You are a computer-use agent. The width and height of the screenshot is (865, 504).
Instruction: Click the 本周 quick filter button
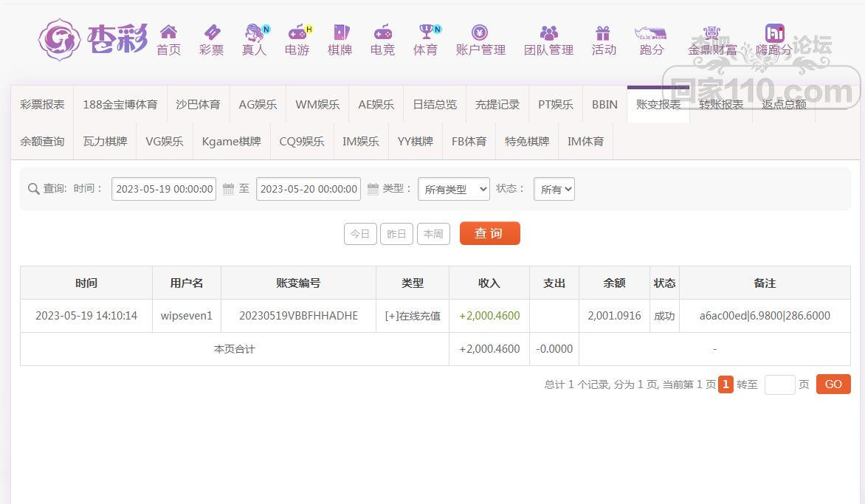(433, 234)
